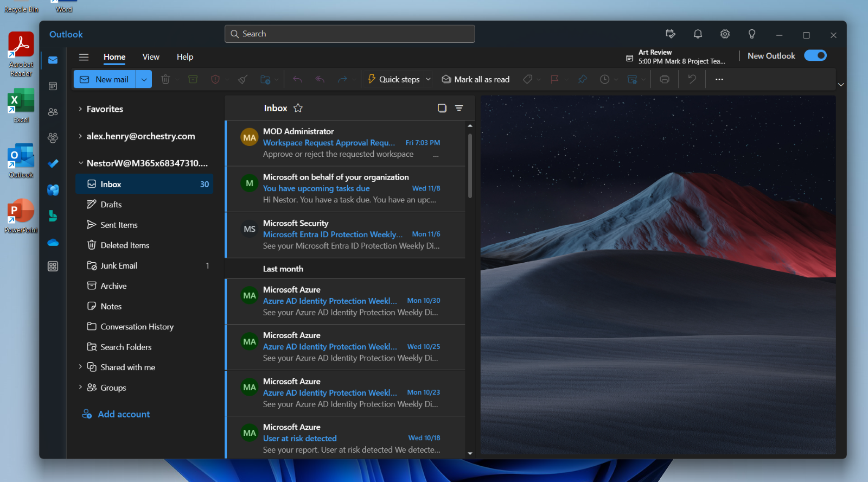The width and height of the screenshot is (868, 482).
Task: Click Mark all as read
Action: click(476, 79)
